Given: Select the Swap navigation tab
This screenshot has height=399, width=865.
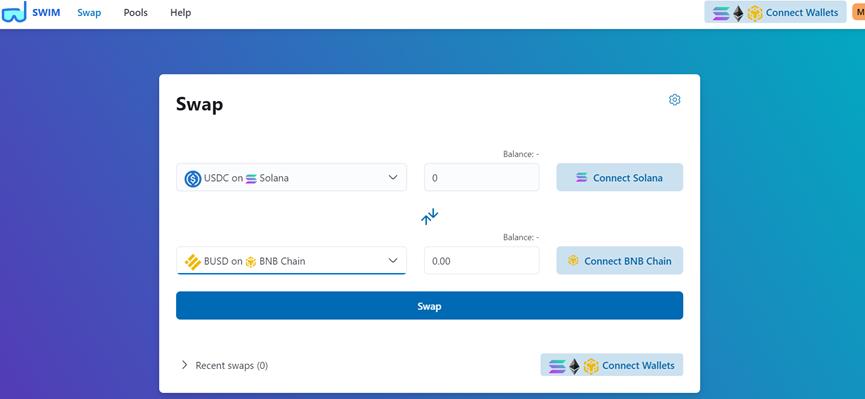Looking at the screenshot, I should (x=89, y=12).
